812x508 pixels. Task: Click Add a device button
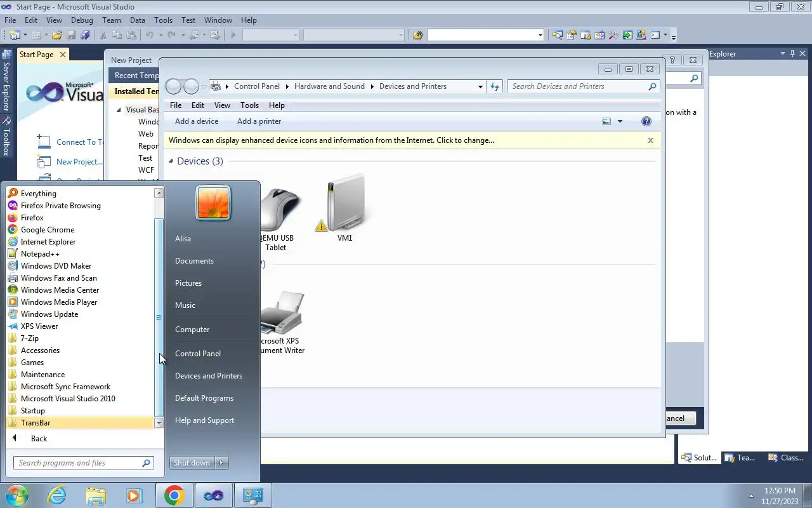click(x=197, y=121)
